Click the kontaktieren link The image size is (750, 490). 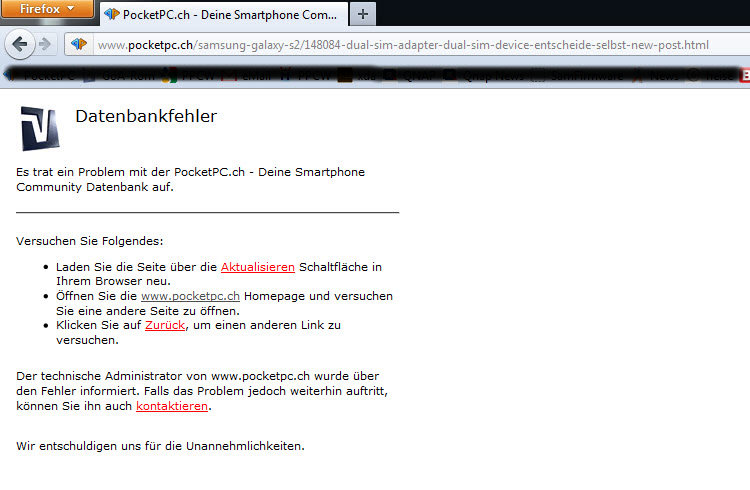172,406
